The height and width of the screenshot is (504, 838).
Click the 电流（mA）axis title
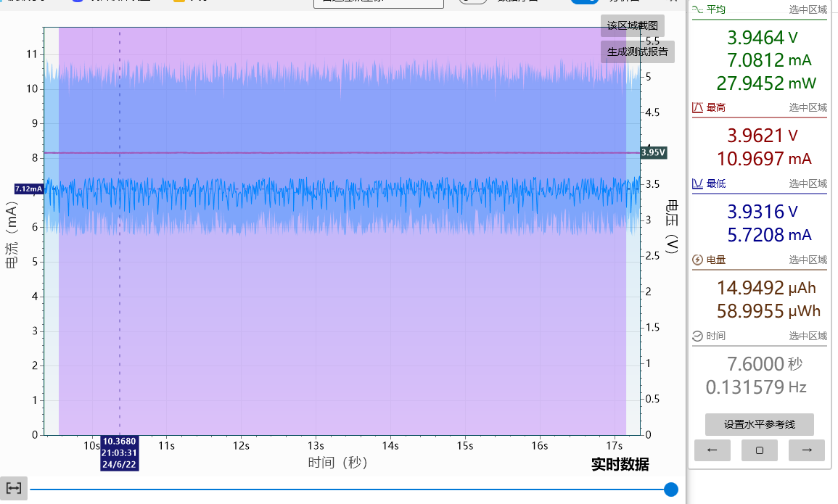[x=11, y=235]
